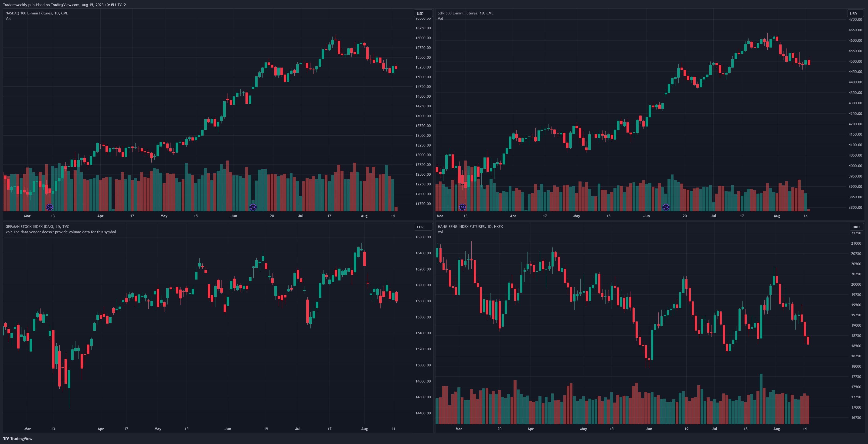Image resolution: width=868 pixels, height=444 pixels.
Task: Click the last red candle on Hang Seng chart
Action: coord(808,341)
